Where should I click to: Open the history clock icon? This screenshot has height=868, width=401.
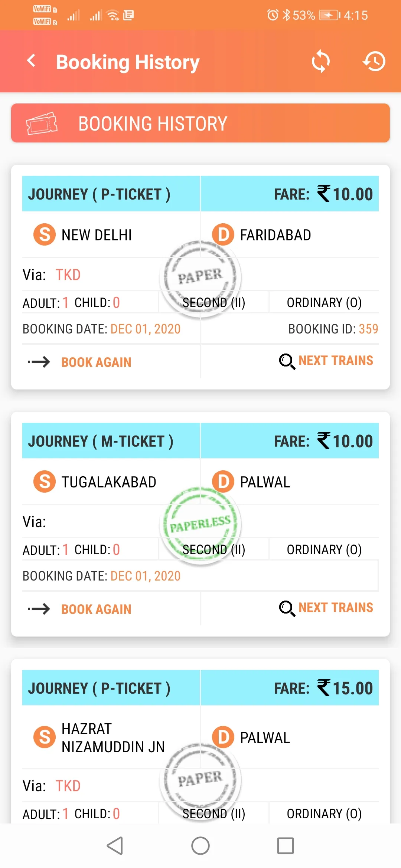(374, 62)
